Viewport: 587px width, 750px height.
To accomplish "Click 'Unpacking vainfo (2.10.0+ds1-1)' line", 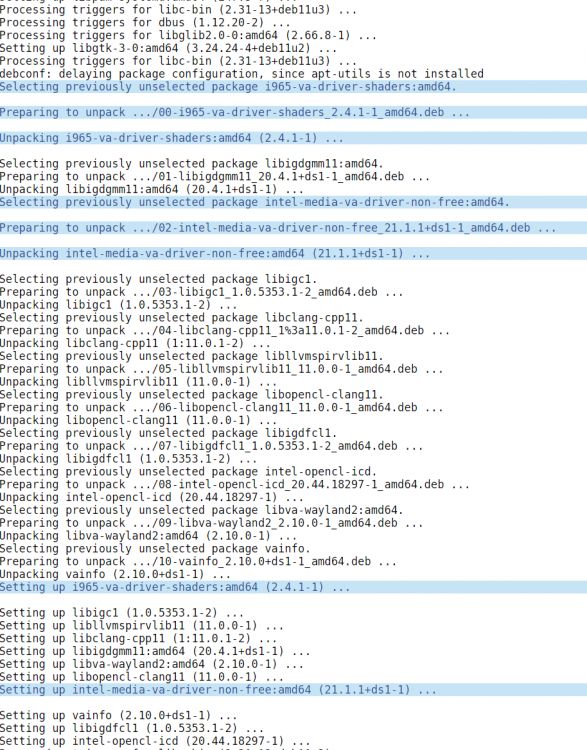I will point(115,574).
